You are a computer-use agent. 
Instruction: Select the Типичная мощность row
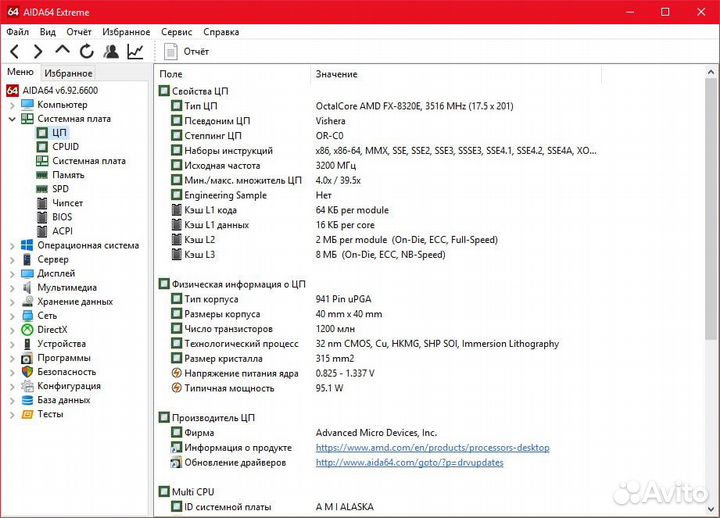click(257, 388)
